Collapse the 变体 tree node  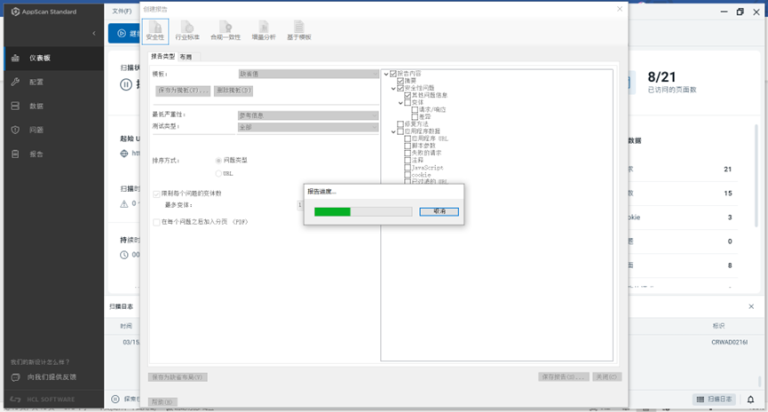(401, 102)
